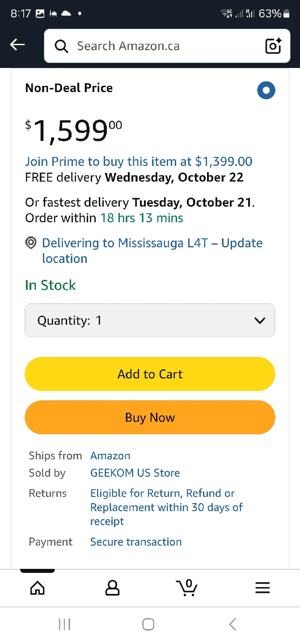Tap the location pin icon
300x644 pixels.
coord(31,243)
